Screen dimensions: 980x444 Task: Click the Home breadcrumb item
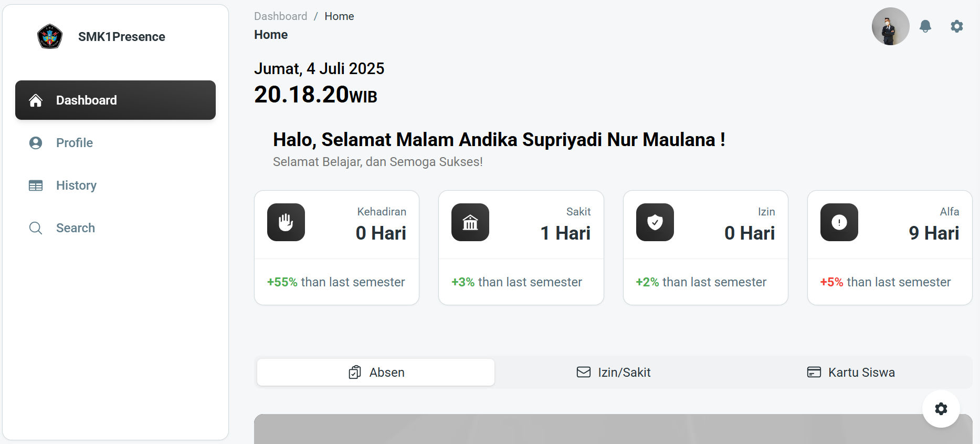coord(339,16)
